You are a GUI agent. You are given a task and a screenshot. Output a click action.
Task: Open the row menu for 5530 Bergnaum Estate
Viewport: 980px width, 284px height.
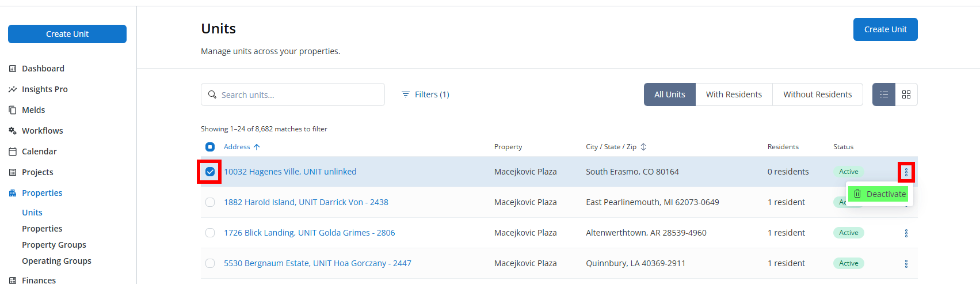pos(906,264)
